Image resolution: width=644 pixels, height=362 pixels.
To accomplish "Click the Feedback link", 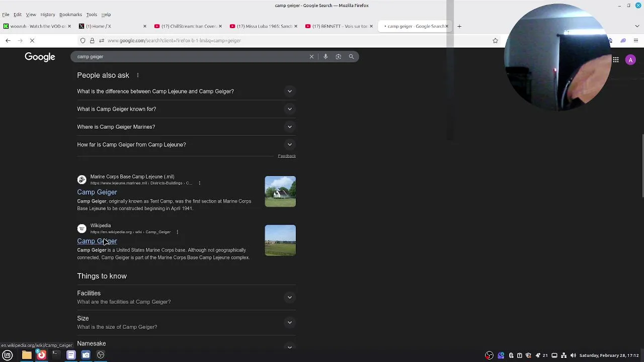I will tap(287, 156).
